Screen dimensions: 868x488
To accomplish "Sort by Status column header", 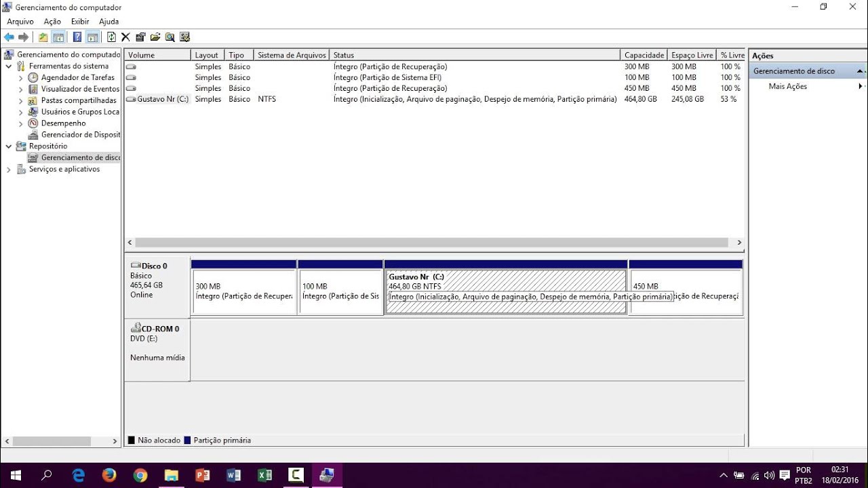I will point(475,55).
